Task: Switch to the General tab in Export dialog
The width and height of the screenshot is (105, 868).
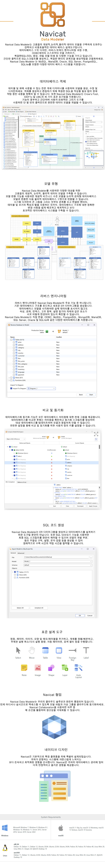Action: point(13,553)
